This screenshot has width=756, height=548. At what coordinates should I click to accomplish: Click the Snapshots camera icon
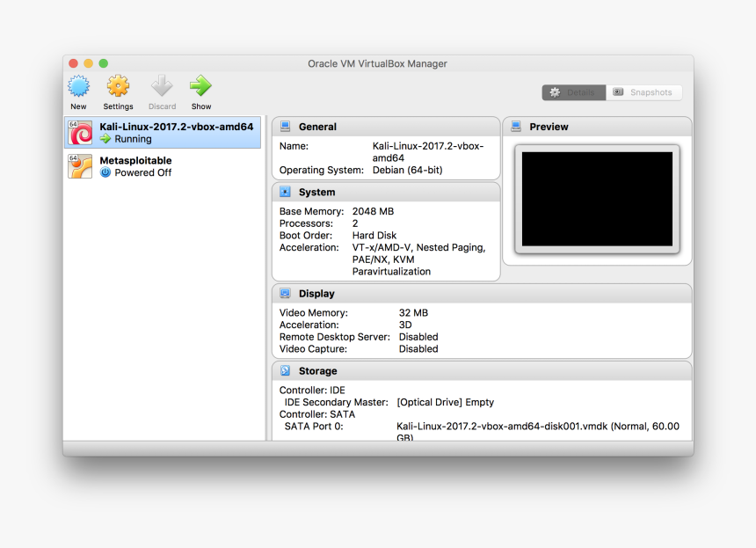point(618,91)
